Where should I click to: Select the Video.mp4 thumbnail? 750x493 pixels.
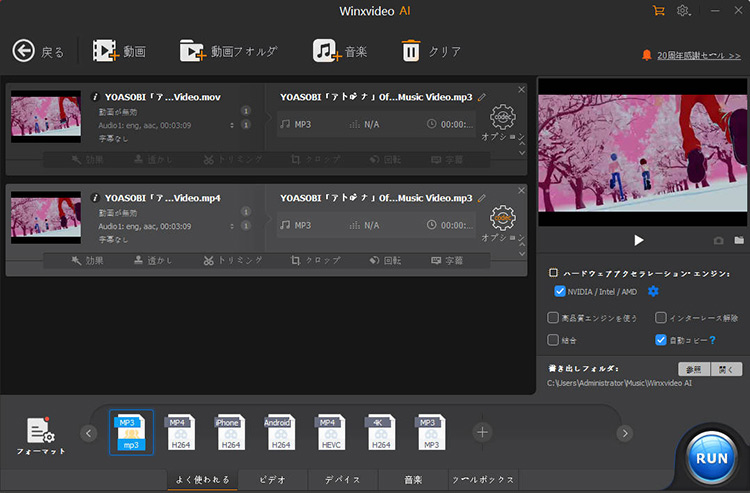[x=46, y=218]
